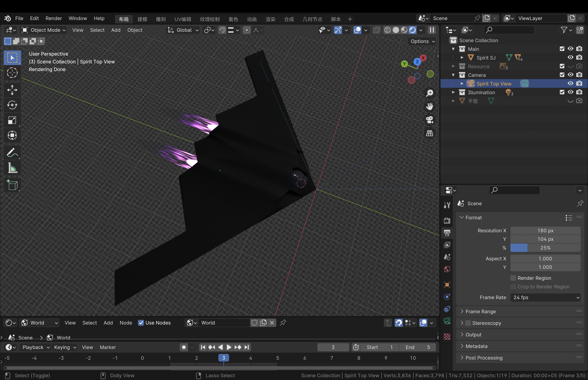Enable the Render Region checkbox
The height and width of the screenshot is (380, 588).
pos(513,278)
